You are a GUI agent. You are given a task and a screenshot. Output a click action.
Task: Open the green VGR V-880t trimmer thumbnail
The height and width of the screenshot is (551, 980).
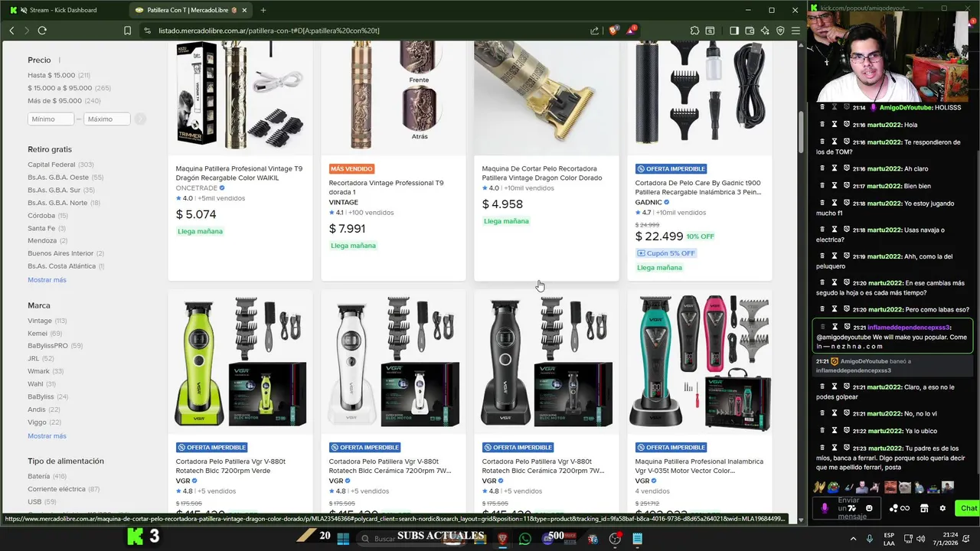tap(240, 362)
